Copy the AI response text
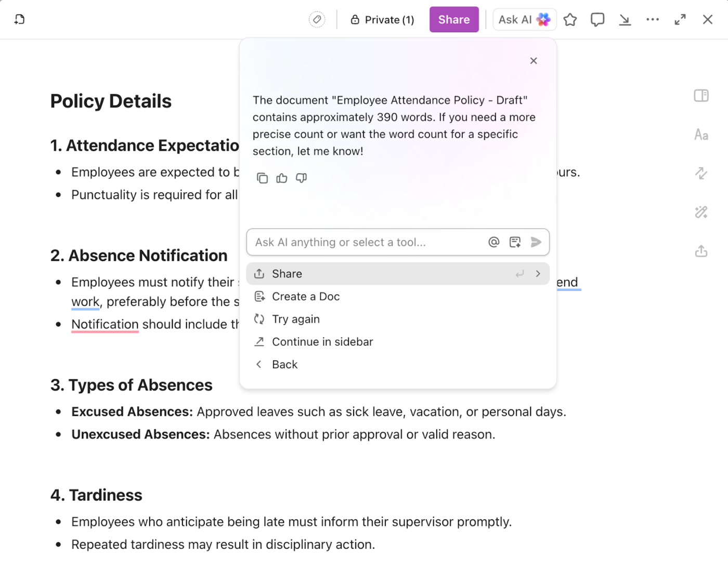The height and width of the screenshot is (582, 728). point(262,178)
